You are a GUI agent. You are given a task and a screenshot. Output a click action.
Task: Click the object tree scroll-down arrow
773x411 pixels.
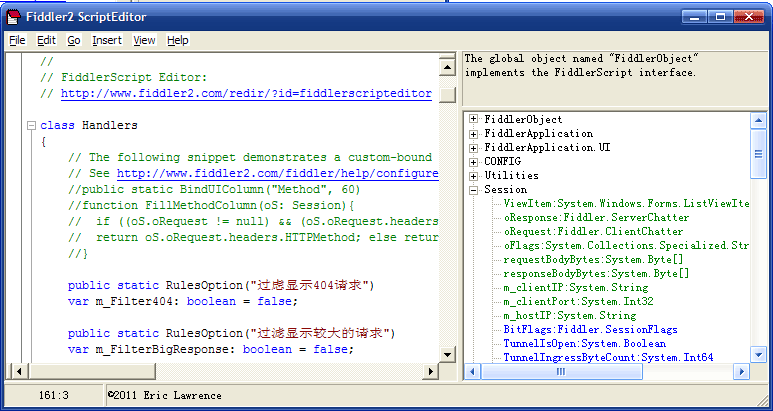click(x=758, y=354)
